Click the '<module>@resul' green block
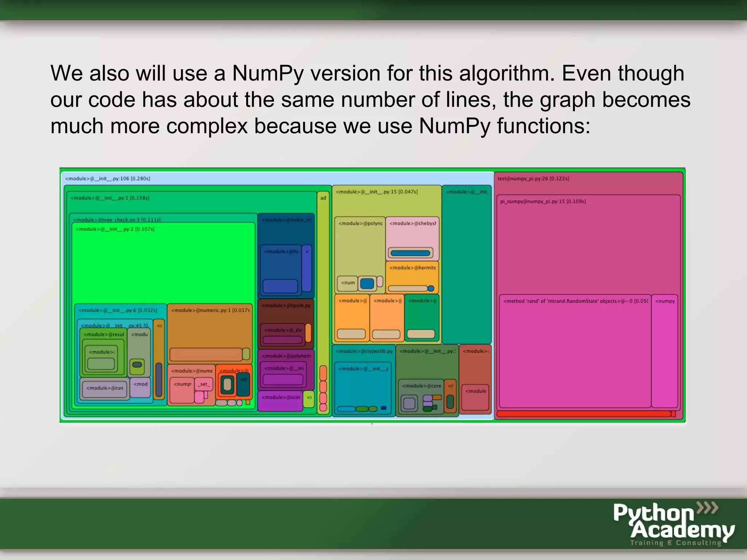 tap(103, 352)
